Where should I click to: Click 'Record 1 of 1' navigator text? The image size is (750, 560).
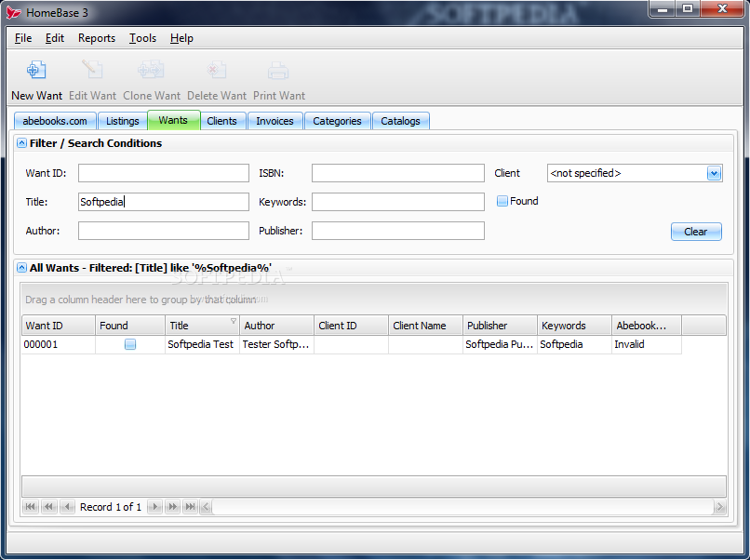(x=111, y=507)
